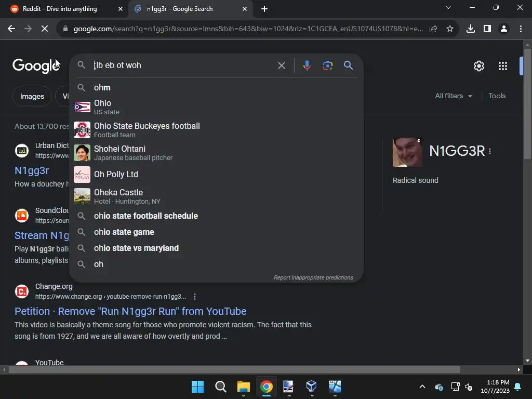Choose 'ohio state game' suggestion
This screenshot has width=532, height=399.
[216, 232]
